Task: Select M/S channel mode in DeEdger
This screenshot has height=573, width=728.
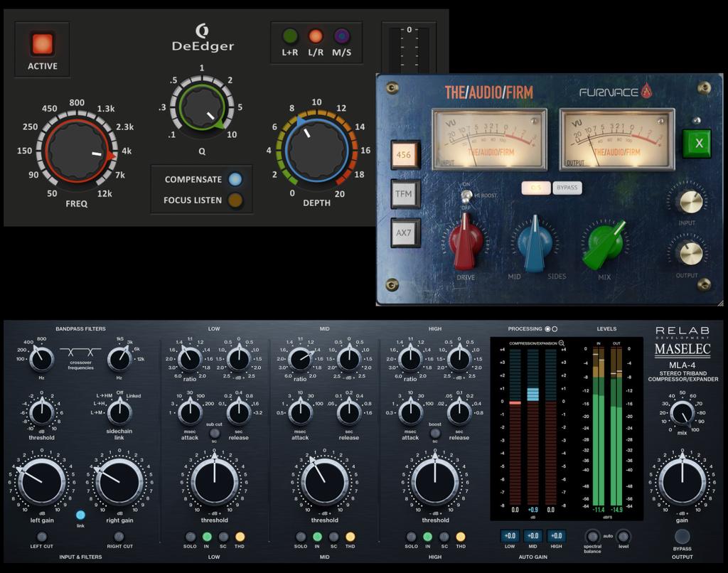Action: 342,36
